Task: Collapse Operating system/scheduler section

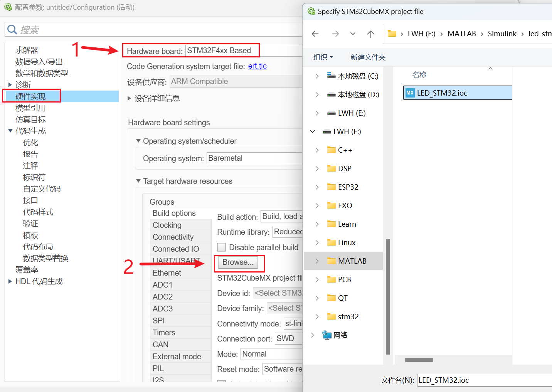Action: click(x=138, y=141)
